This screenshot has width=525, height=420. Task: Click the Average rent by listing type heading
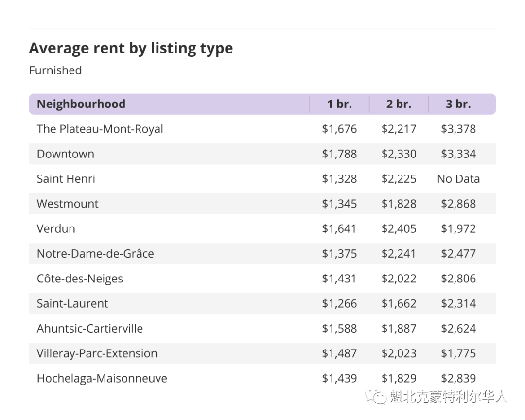tap(131, 48)
